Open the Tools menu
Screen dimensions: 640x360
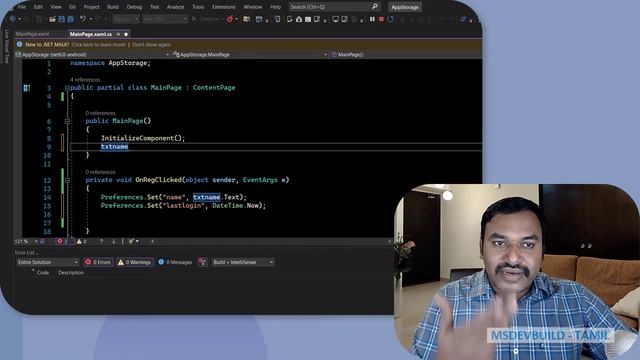pos(198,7)
